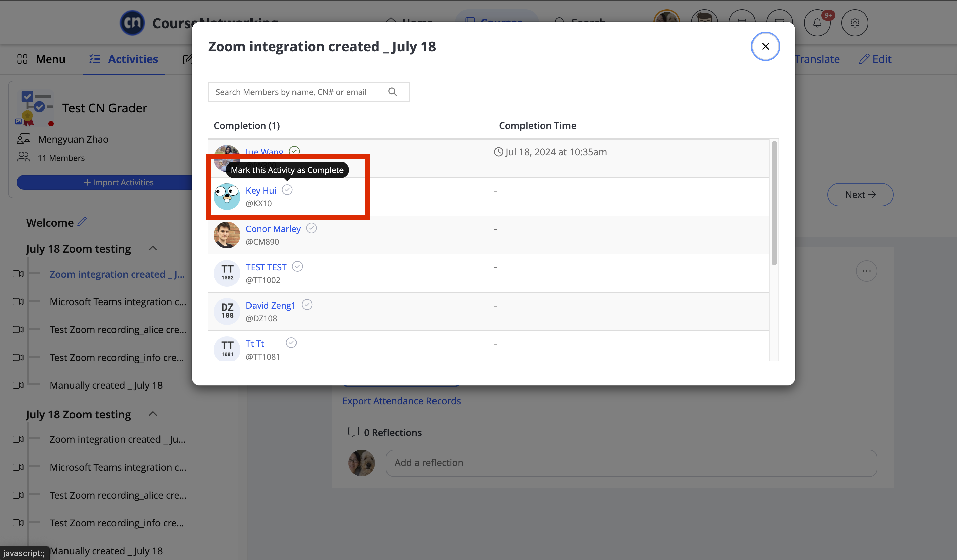957x560 pixels.
Task: Click Conor Marley's photo avatar
Action: pos(227,235)
